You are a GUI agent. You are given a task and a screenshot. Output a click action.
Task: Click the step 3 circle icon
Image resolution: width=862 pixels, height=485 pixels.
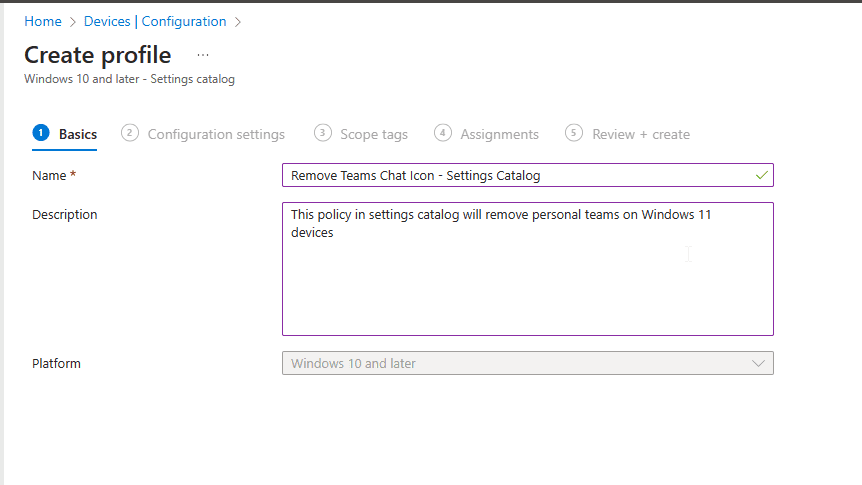tap(322, 133)
